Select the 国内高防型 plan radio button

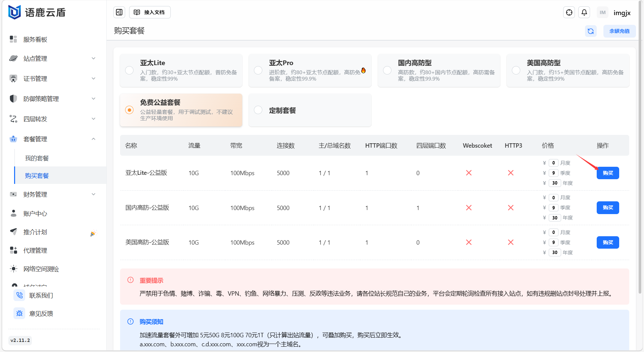[387, 70]
